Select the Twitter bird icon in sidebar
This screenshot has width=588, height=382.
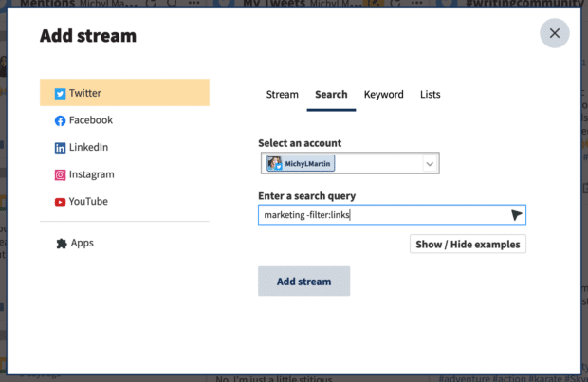click(60, 93)
